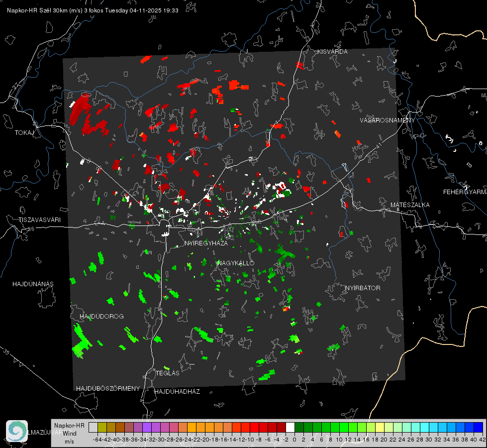Click the grey swatch at the legend's left end
487x448 pixels.
[x=93, y=427]
